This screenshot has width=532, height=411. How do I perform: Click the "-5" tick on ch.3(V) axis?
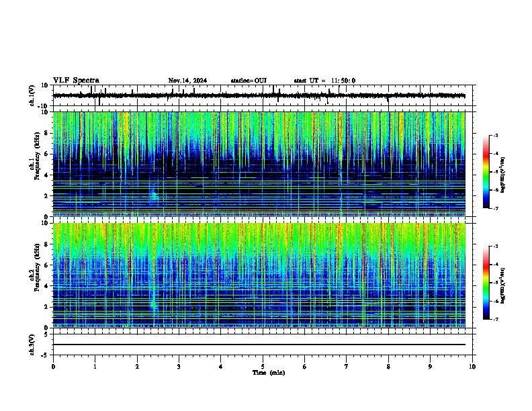46,355
